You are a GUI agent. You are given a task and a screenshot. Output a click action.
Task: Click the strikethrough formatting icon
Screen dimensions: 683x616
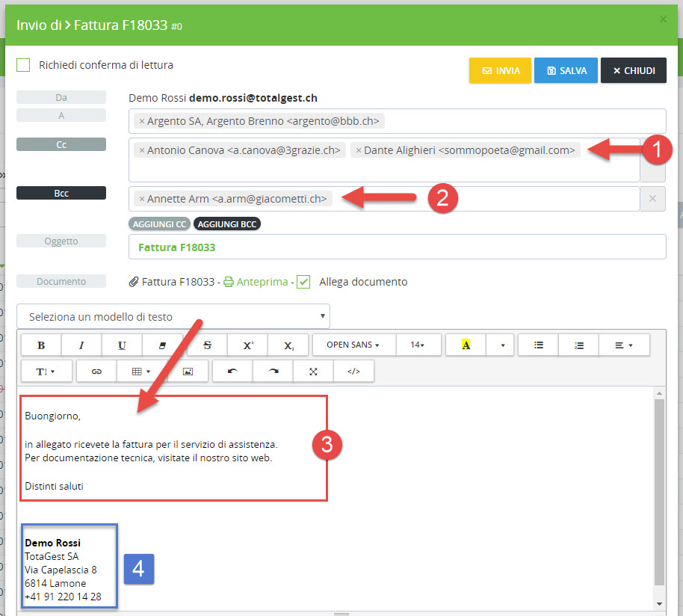tap(207, 345)
